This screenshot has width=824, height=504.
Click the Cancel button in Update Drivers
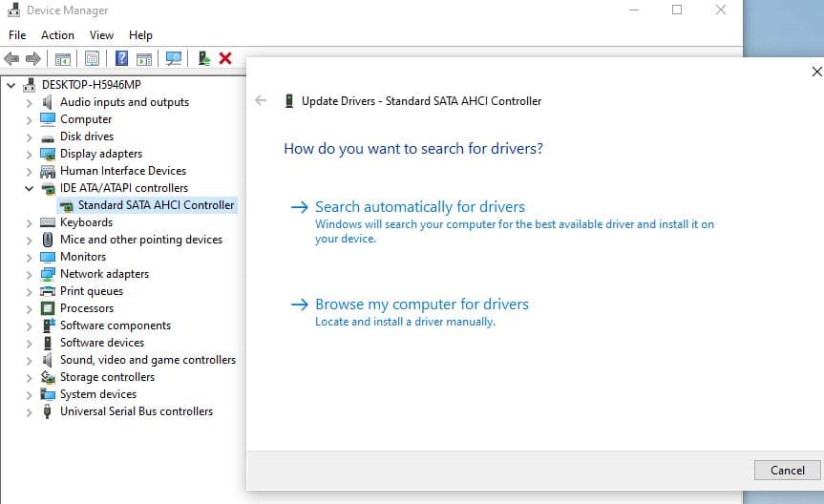(x=787, y=471)
